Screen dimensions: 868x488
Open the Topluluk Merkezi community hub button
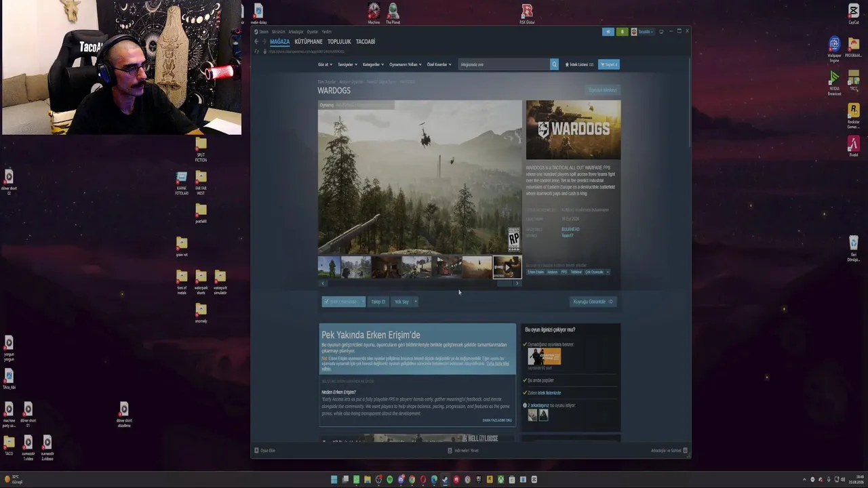click(602, 90)
